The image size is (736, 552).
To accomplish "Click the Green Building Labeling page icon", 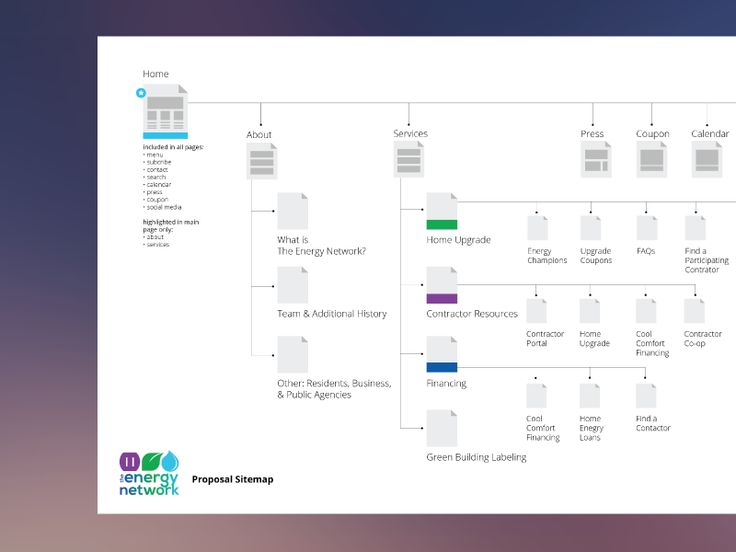I will (442, 428).
